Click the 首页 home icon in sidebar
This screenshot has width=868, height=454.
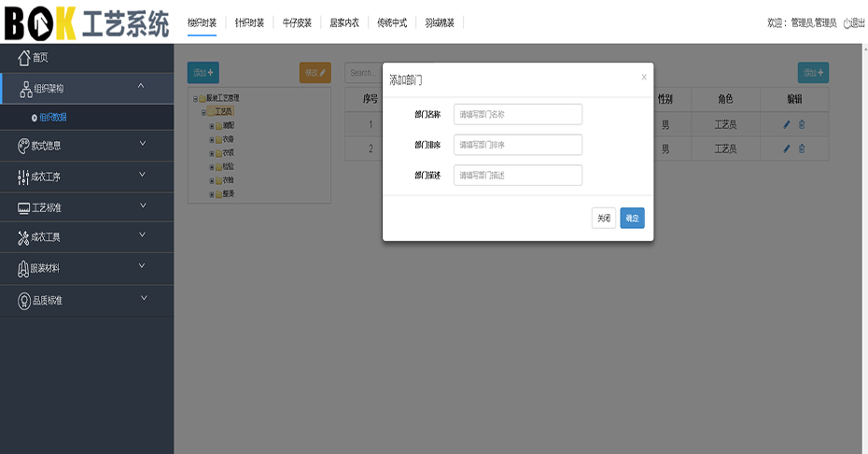24,58
